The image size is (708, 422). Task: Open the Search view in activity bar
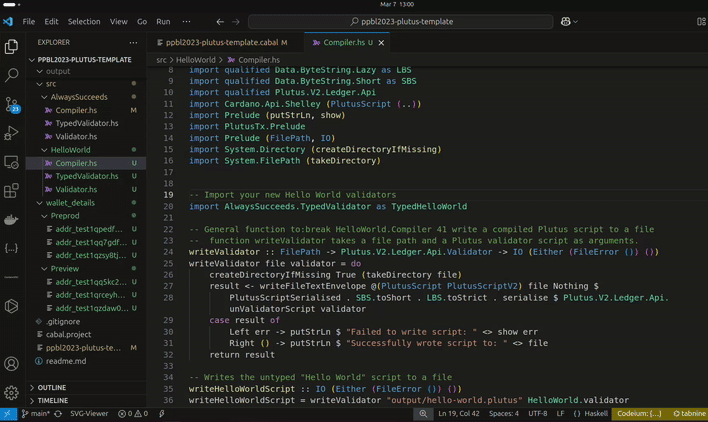click(x=12, y=75)
